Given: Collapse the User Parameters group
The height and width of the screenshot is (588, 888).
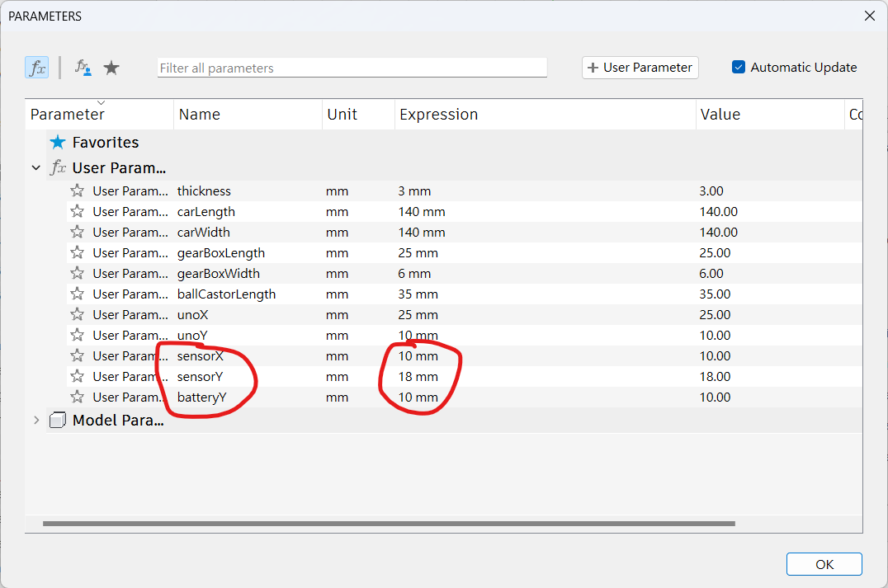Looking at the screenshot, I should pyautogui.click(x=35, y=168).
